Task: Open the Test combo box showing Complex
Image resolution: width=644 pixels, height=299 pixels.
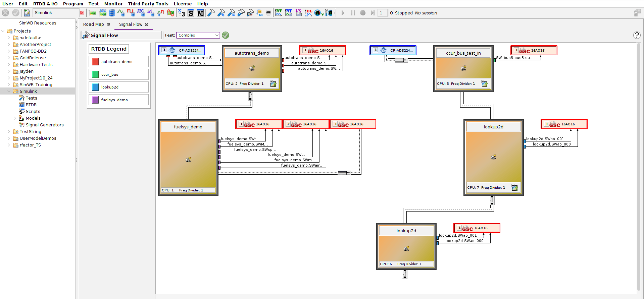Action: point(198,35)
